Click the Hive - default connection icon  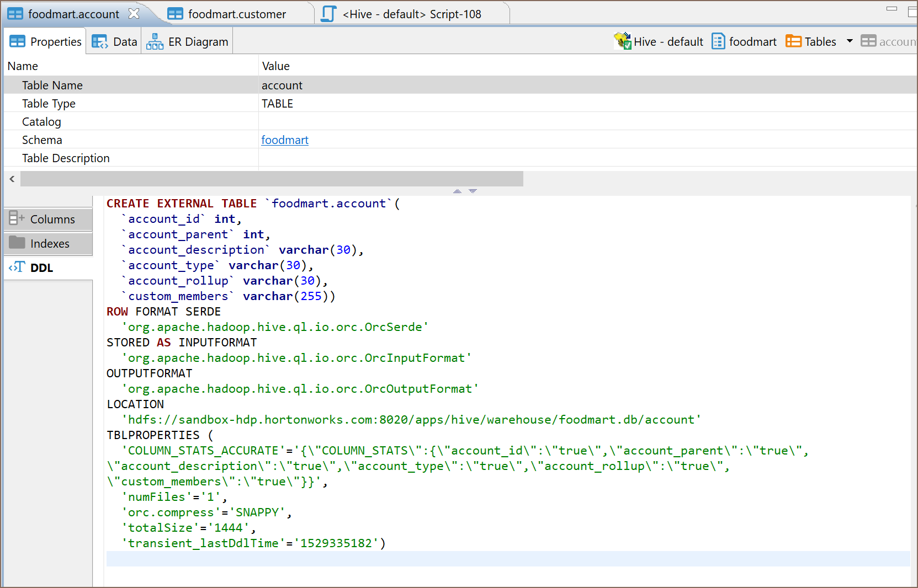pos(622,41)
